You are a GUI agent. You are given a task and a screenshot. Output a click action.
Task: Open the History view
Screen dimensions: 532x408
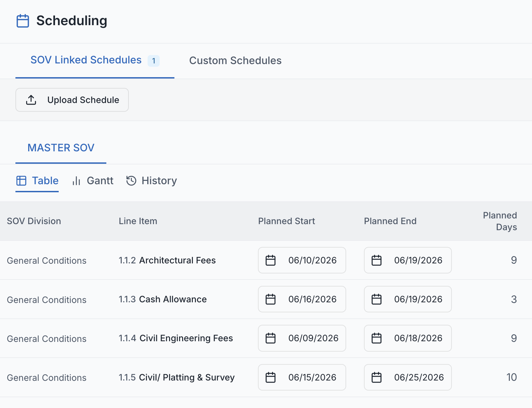pos(152,181)
